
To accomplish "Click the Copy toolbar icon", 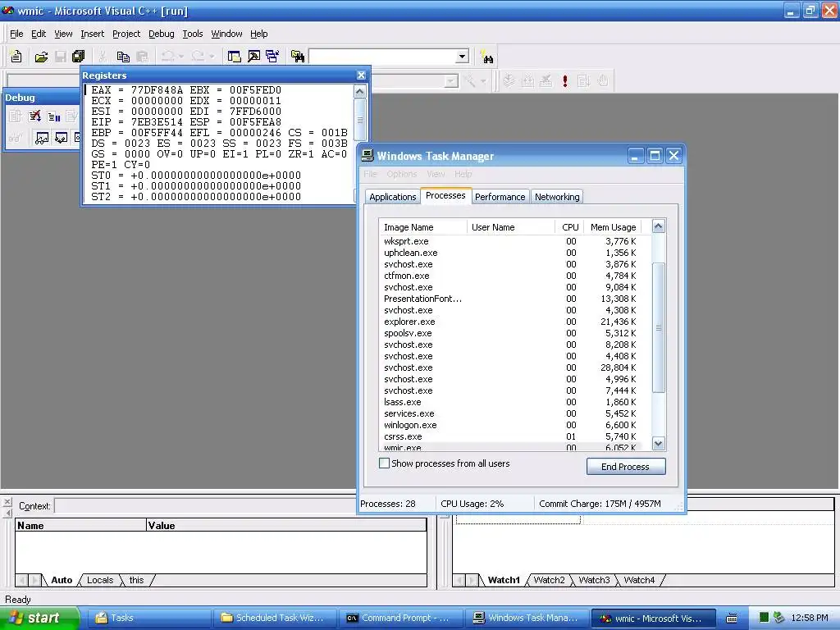I will 123,57.
